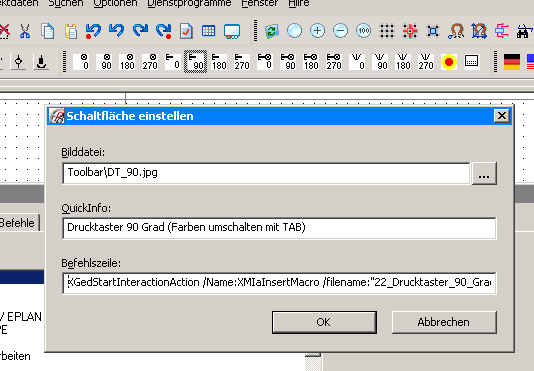Click the key switch 90 degrees button
Screen dimensions: 534x371
[288, 62]
